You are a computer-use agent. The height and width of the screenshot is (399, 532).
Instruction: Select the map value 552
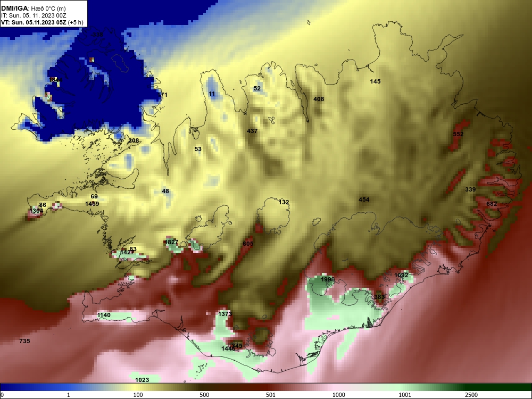pos(458,134)
